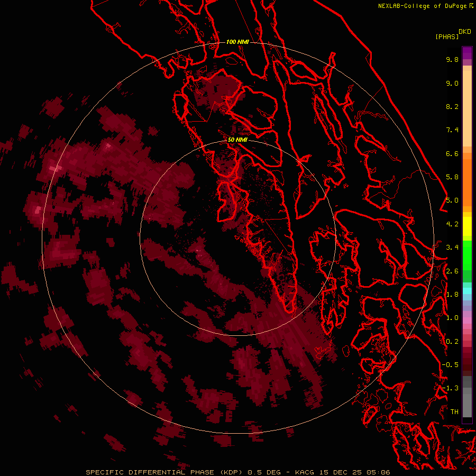Viewport: 476px width, 476px height.
Task: Click the 5.8 scale value
Action: pos(452,177)
